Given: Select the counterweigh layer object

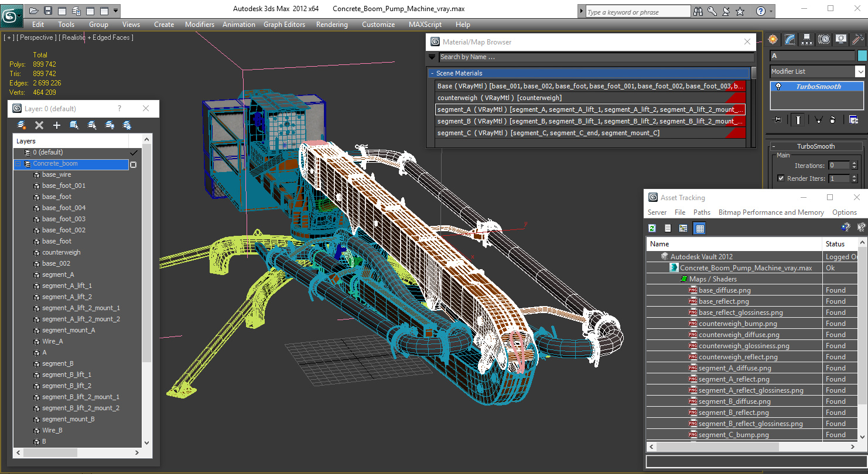Looking at the screenshot, I should point(61,252).
